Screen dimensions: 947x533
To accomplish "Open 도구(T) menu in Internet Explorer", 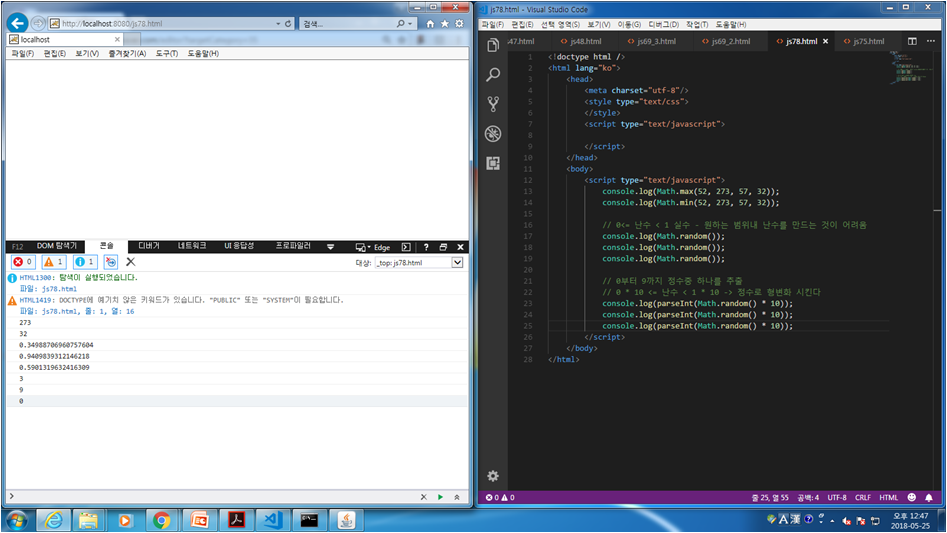I will (167, 53).
